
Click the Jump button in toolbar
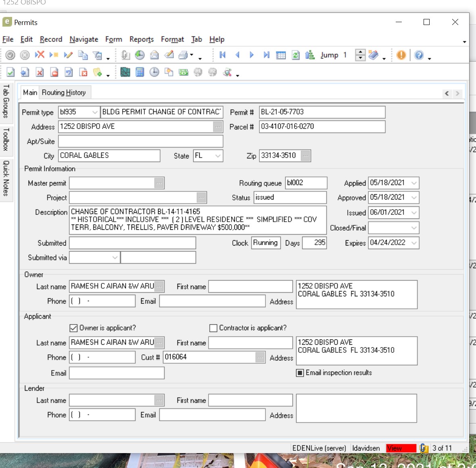(329, 55)
